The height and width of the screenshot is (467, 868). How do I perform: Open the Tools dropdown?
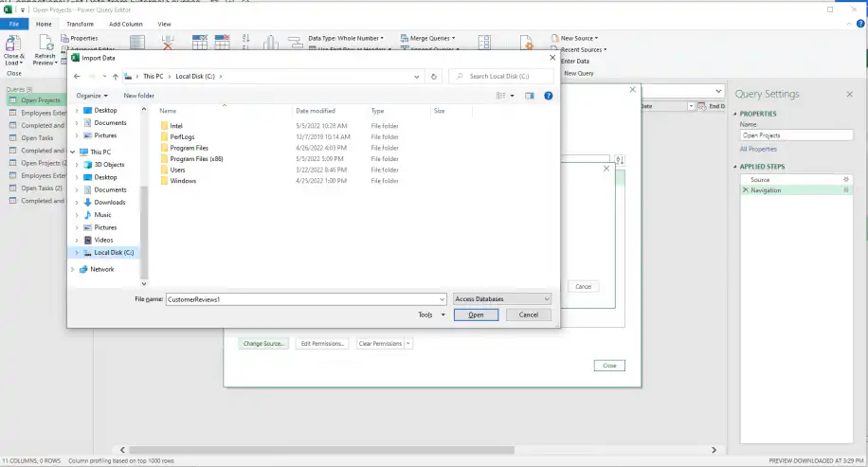[432, 314]
